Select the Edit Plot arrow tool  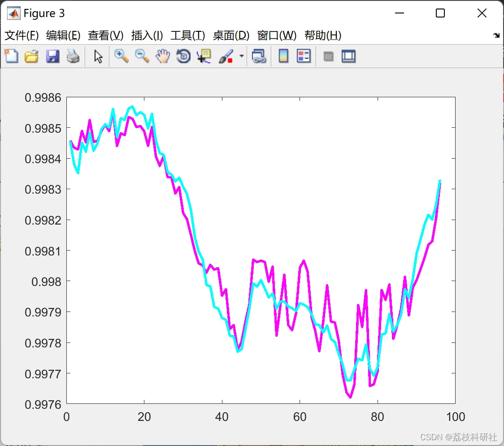(98, 56)
